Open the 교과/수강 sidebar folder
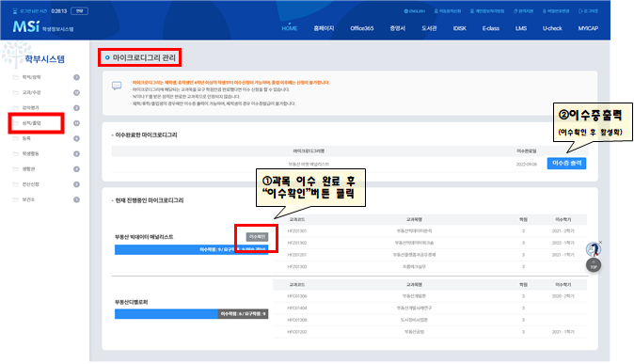This screenshot has height=364, width=634. point(31,92)
